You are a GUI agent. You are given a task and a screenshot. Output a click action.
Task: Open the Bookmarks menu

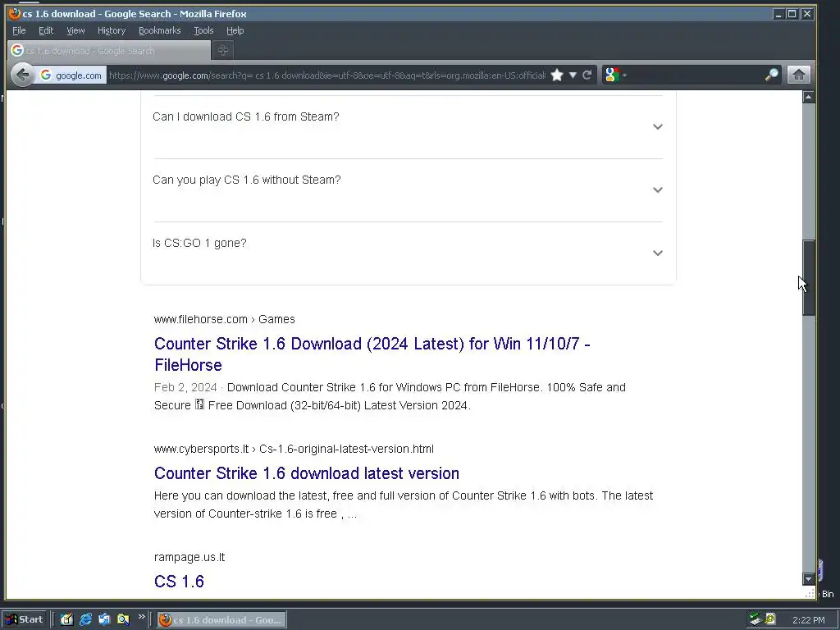[160, 30]
